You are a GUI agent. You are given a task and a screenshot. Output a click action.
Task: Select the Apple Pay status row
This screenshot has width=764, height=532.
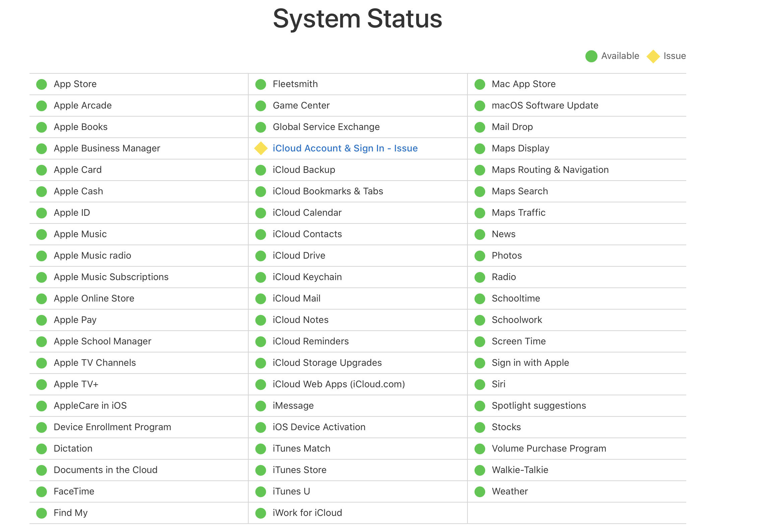[x=75, y=320]
